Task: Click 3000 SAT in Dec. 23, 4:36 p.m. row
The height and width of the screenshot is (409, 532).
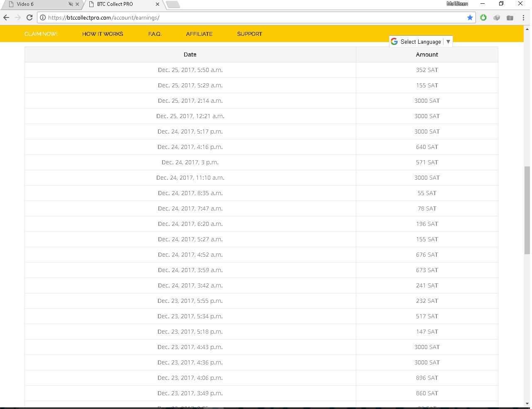Action: [427, 362]
